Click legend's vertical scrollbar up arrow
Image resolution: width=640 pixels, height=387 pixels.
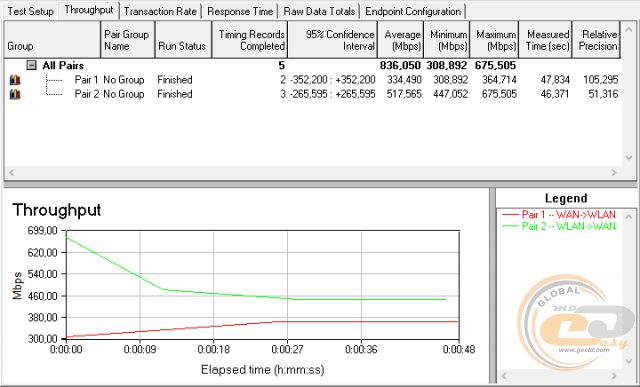click(629, 216)
